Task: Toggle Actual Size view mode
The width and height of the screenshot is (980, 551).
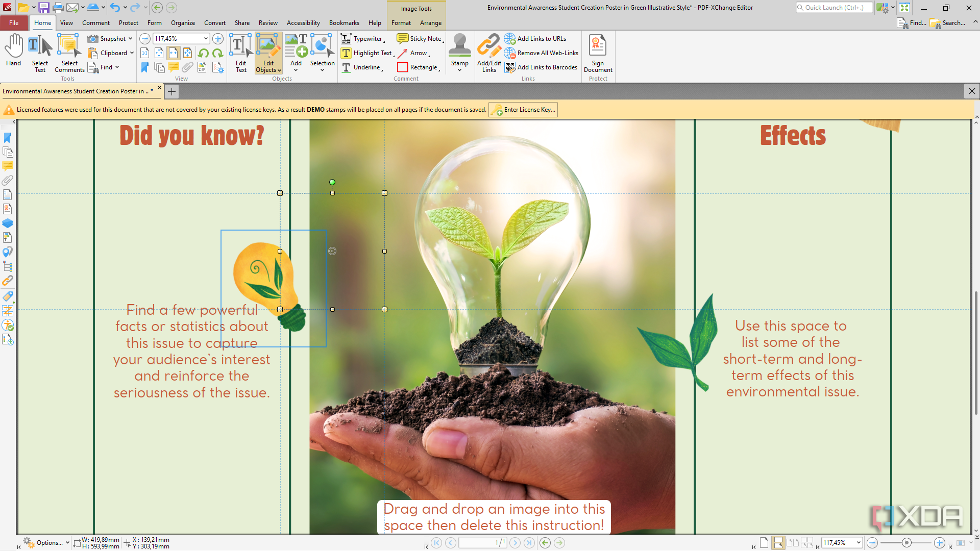Action: (145, 53)
